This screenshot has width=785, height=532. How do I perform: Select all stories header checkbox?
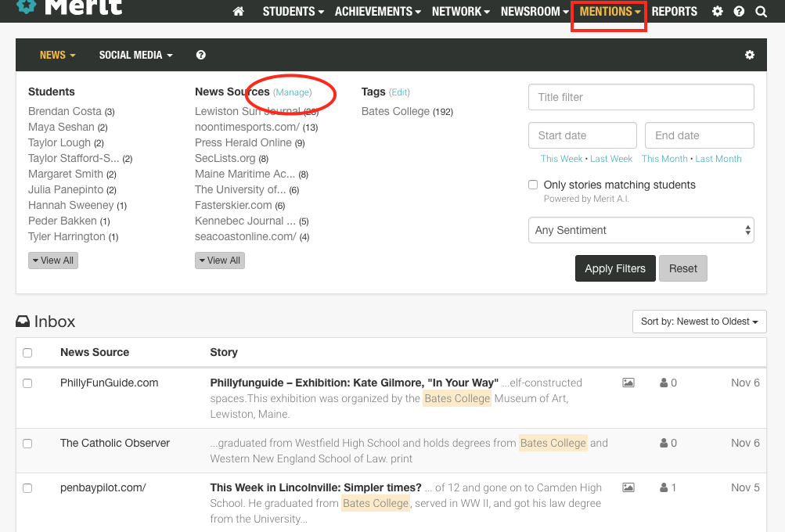pyautogui.click(x=27, y=353)
